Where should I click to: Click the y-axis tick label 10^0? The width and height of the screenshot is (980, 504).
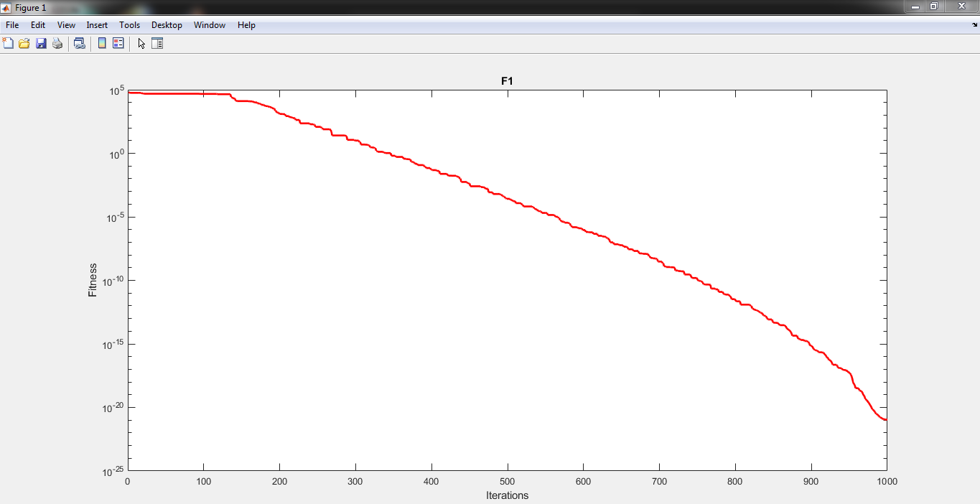tap(116, 154)
